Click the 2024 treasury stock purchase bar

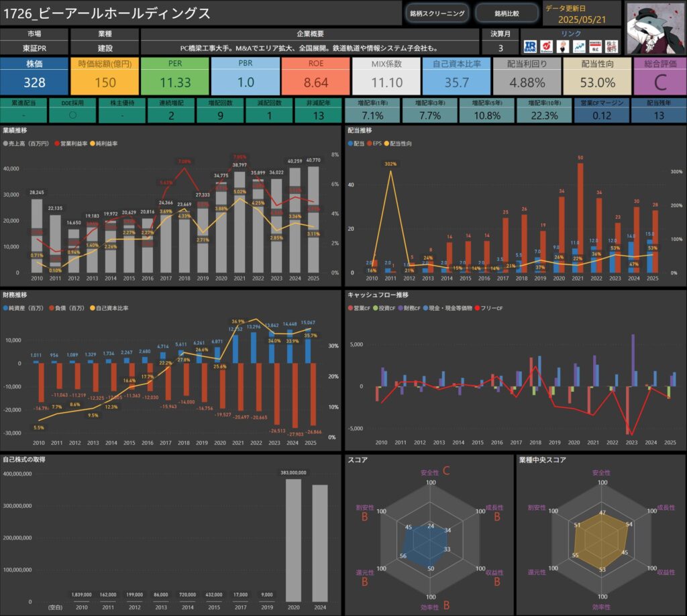tap(320, 544)
